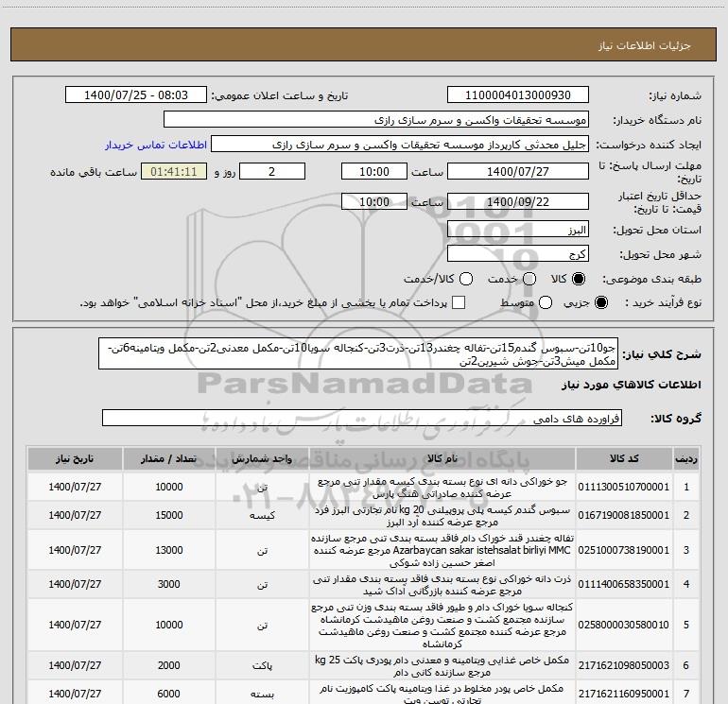Tick the اسناد خزانه اسلامی payment checkbox
Image resolution: width=728 pixels, height=704 pixels.
459,302
